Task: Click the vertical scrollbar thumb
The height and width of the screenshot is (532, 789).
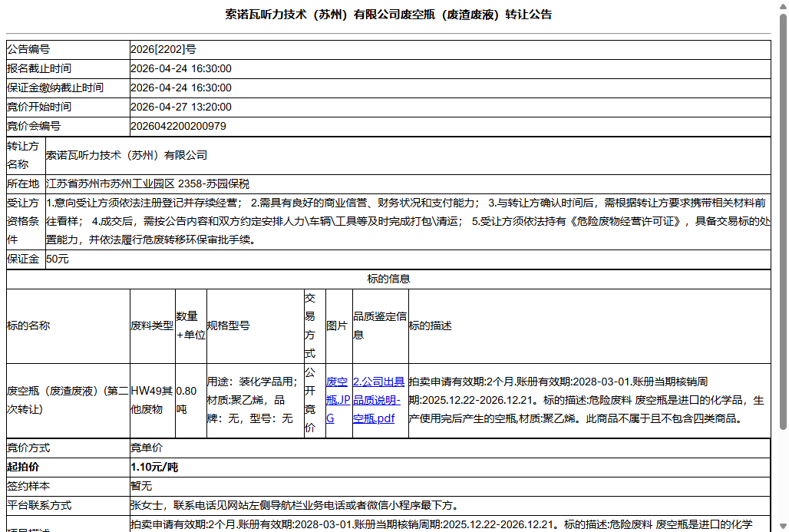Action: pos(783,221)
